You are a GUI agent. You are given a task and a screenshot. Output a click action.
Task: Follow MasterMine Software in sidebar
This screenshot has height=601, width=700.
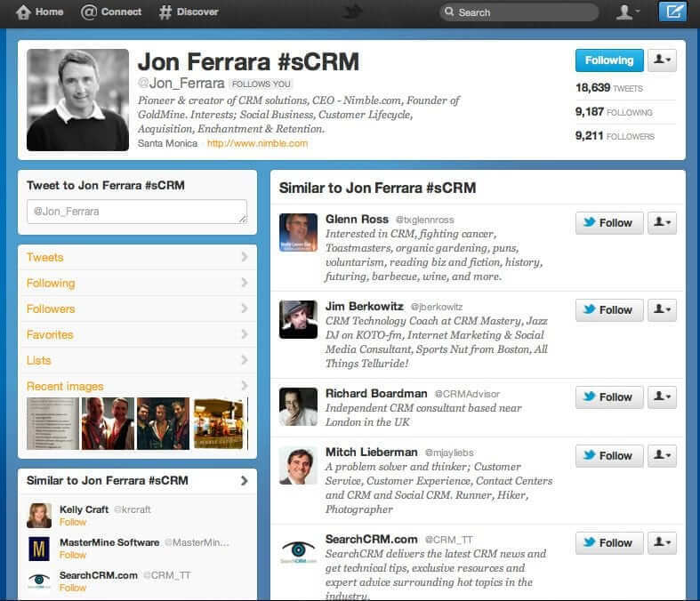73,555
